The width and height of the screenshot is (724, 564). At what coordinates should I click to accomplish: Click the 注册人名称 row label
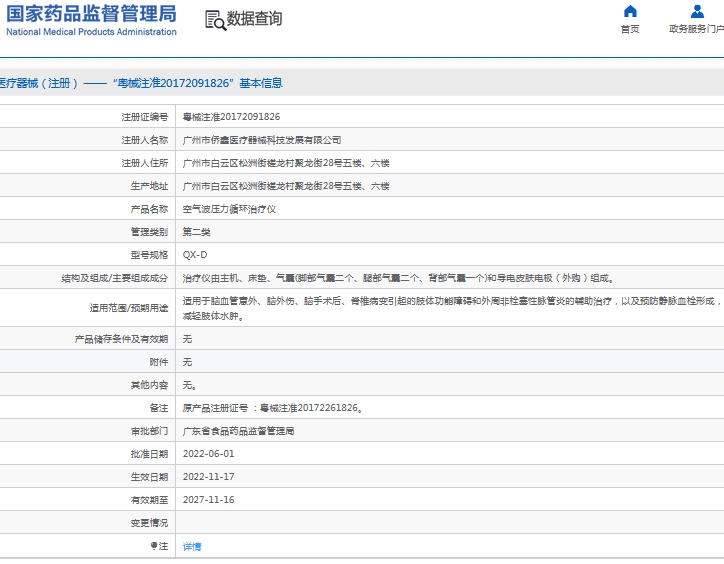tap(145, 140)
